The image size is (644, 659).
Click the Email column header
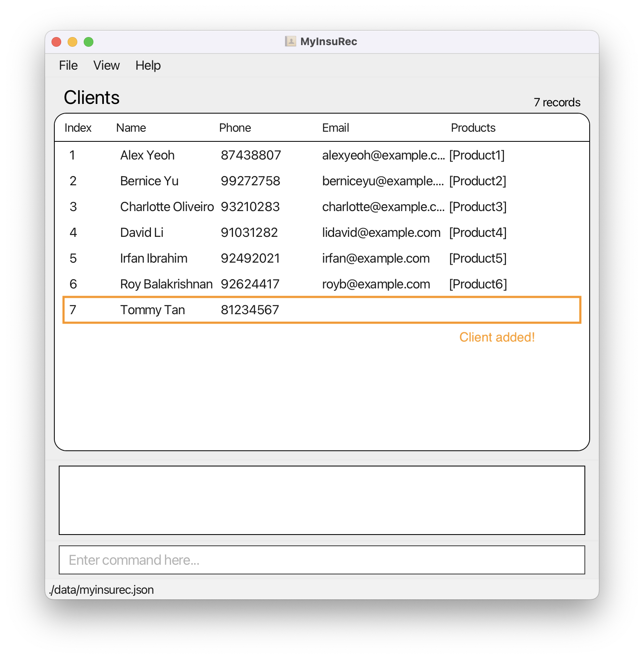pyautogui.click(x=336, y=128)
